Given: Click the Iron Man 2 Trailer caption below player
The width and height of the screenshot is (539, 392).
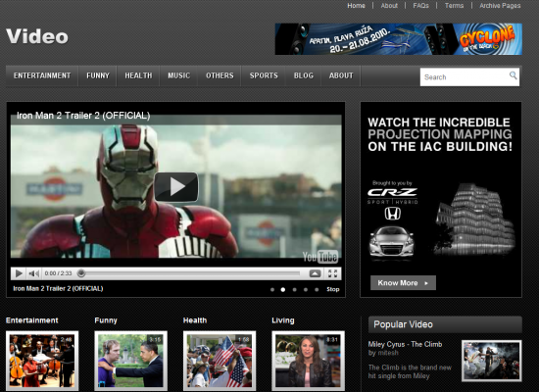Looking at the screenshot, I should pyautogui.click(x=58, y=289).
